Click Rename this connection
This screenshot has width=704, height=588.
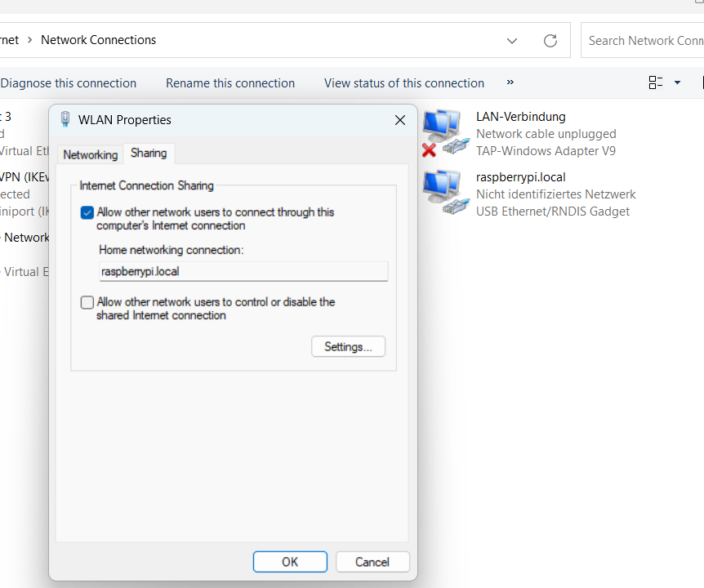230,83
